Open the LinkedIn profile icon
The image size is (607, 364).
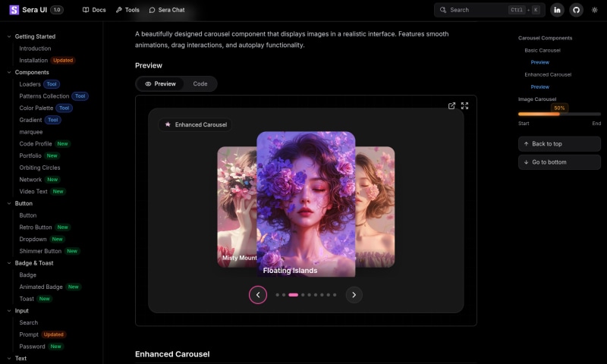tap(558, 10)
